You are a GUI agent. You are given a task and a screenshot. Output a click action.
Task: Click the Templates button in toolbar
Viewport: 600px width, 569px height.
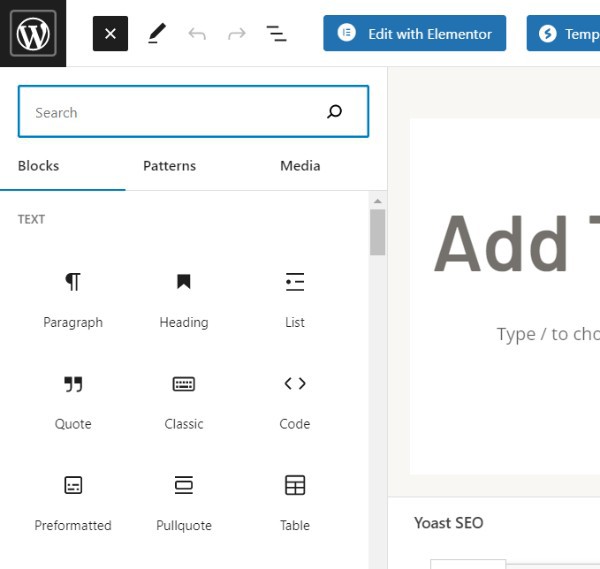[x=563, y=33]
